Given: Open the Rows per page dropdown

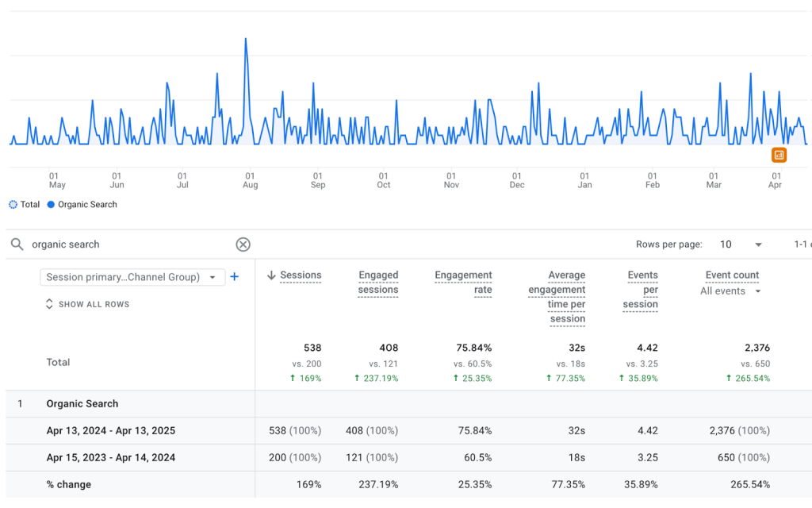Looking at the screenshot, I should pos(741,244).
